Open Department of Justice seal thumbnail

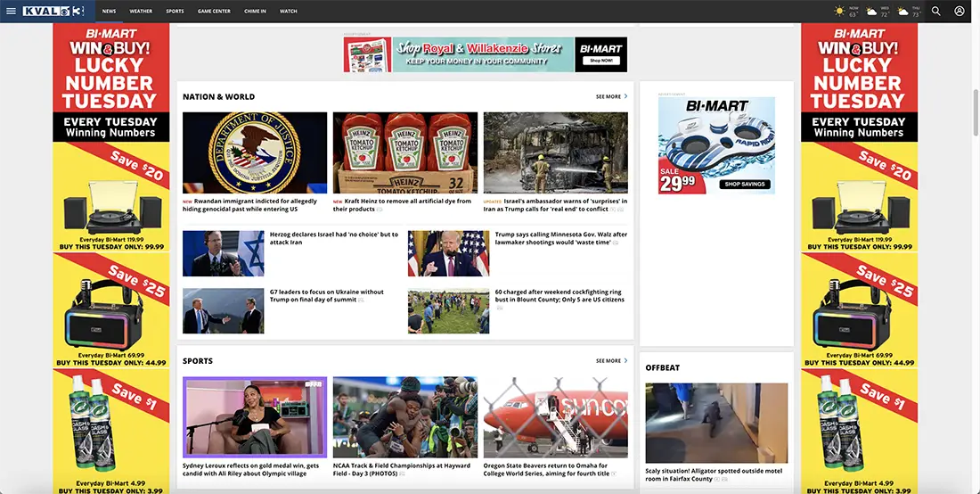tap(255, 152)
